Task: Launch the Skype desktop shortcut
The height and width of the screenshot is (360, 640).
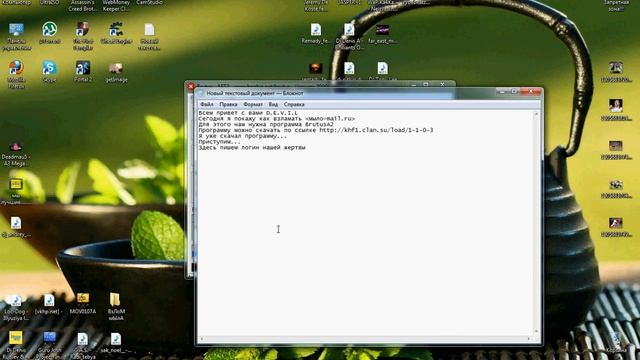Action: 49,71
